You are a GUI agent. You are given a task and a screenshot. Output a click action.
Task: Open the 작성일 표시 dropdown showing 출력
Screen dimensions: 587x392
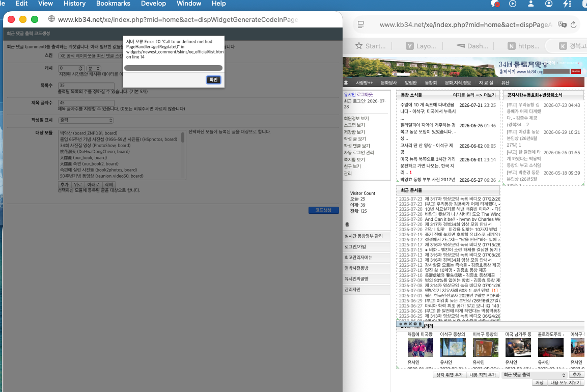pos(86,120)
